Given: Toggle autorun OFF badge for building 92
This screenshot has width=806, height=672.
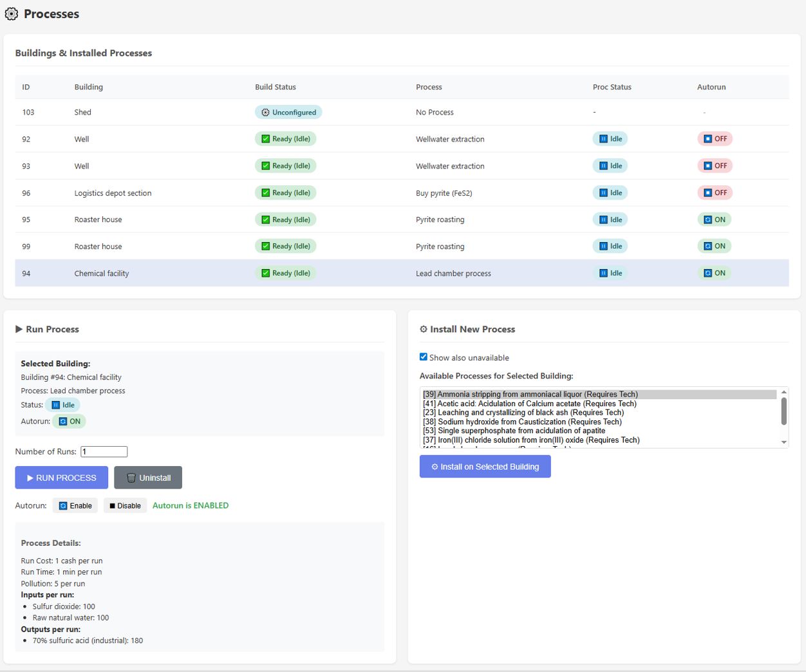Looking at the screenshot, I should click(715, 139).
